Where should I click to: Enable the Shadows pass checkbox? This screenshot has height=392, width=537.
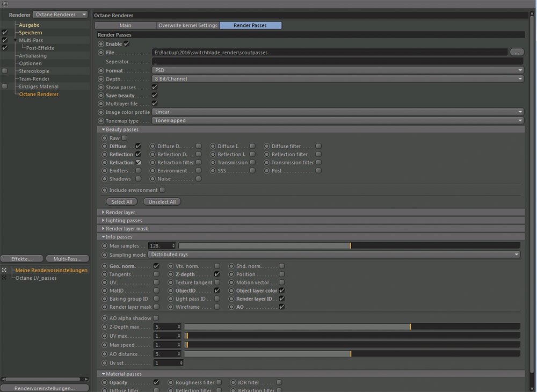(x=139, y=179)
